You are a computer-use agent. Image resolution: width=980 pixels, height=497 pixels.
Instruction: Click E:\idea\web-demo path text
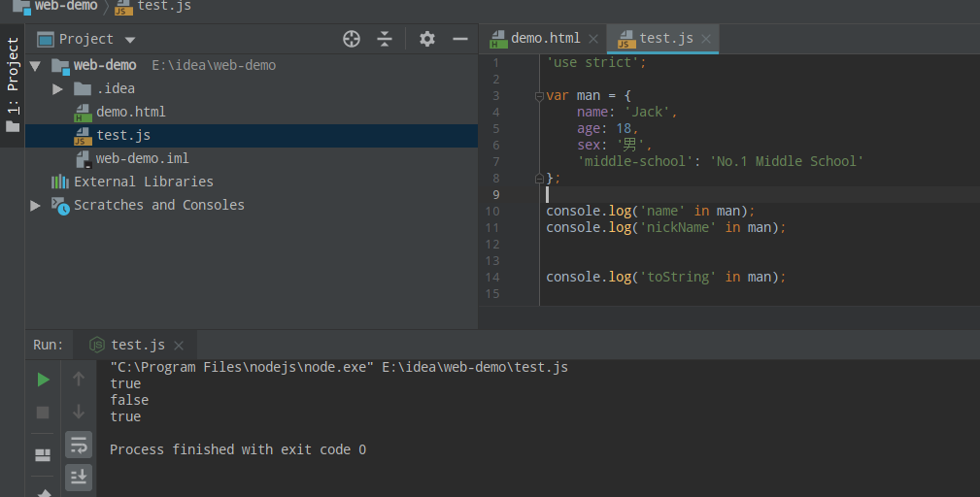pyautogui.click(x=214, y=66)
